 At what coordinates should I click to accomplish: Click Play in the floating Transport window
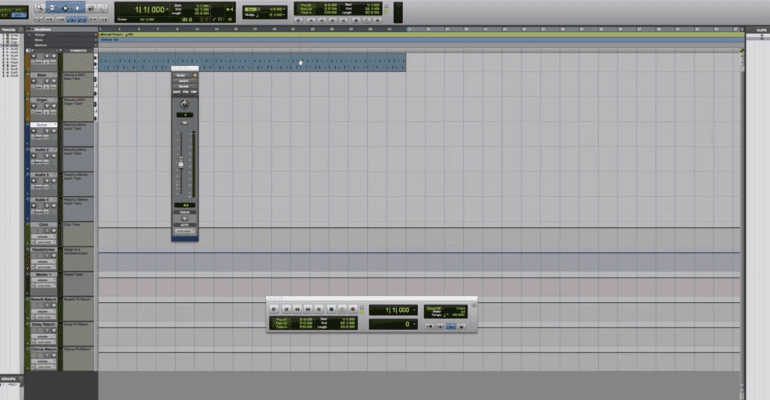point(342,309)
